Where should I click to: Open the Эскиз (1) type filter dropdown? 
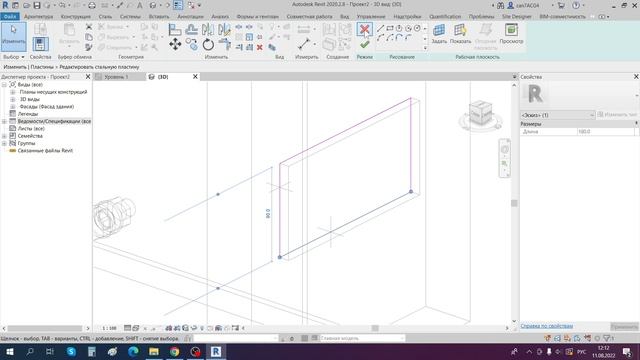pyautogui.click(x=557, y=115)
